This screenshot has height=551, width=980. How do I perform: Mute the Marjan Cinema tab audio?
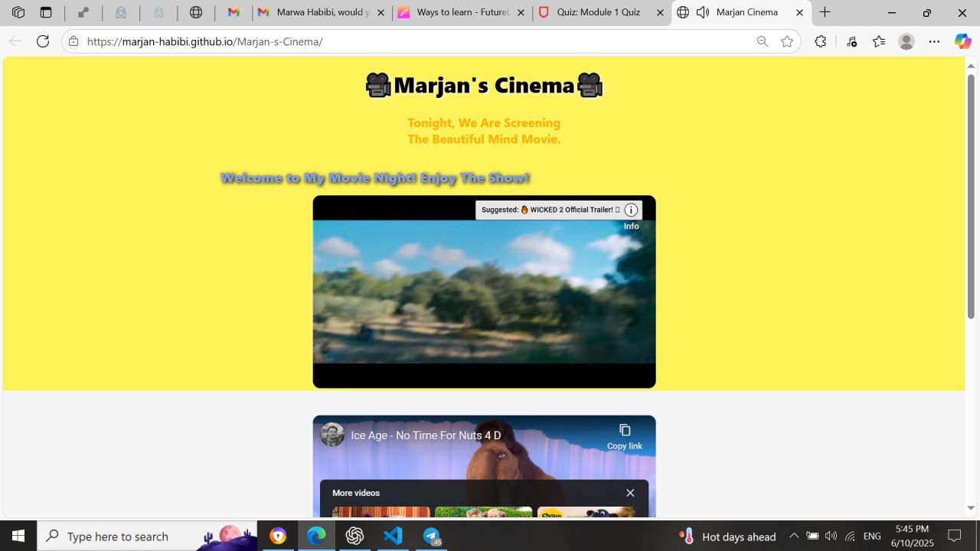[x=702, y=12]
